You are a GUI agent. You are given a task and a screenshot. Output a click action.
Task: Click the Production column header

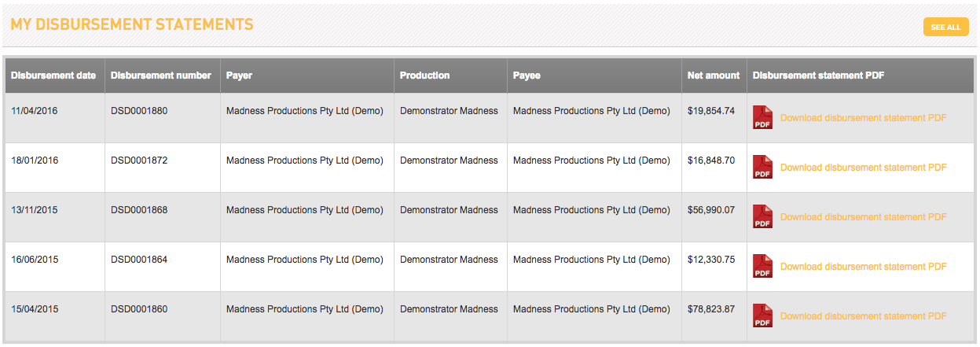tap(450, 76)
